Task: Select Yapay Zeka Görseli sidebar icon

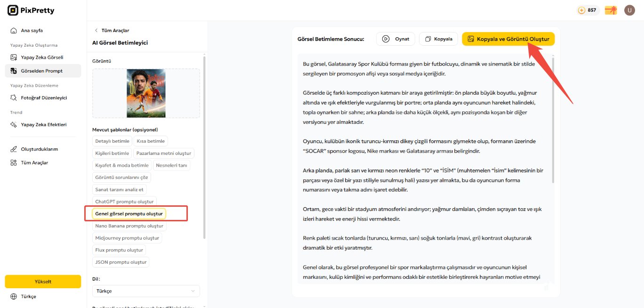Action: click(14, 57)
